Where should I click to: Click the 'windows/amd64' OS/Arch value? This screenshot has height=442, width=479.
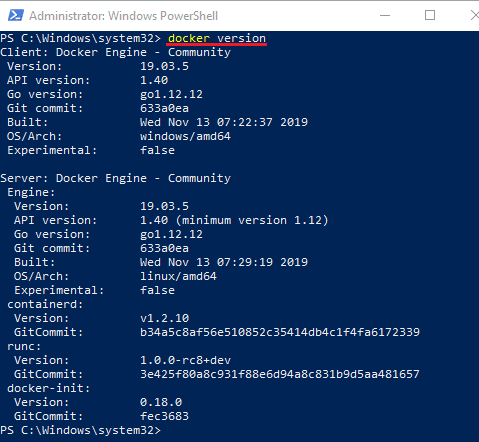pyautogui.click(x=185, y=136)
